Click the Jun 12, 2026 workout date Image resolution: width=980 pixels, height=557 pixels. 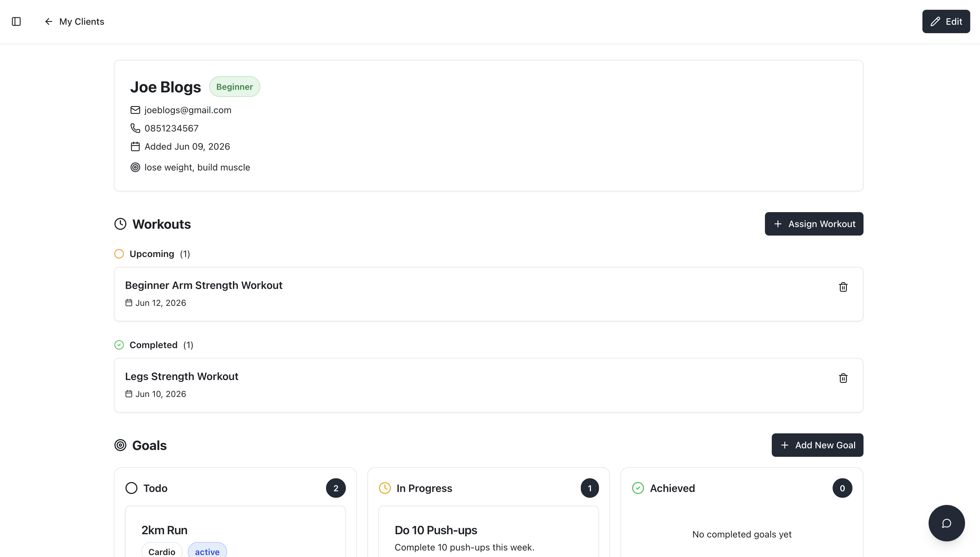pyautogui.click(x=161, y=303)
